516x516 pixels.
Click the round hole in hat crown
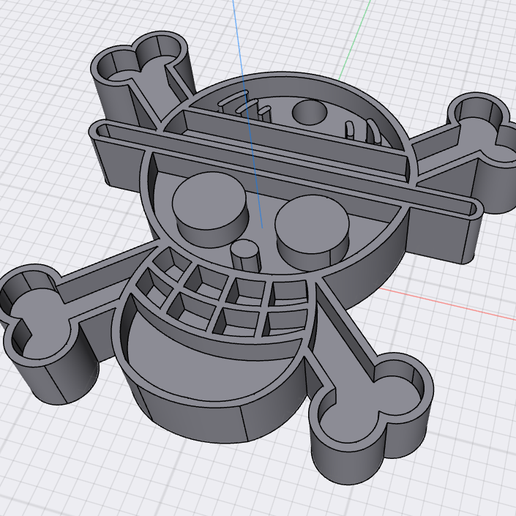pos(309,112)
